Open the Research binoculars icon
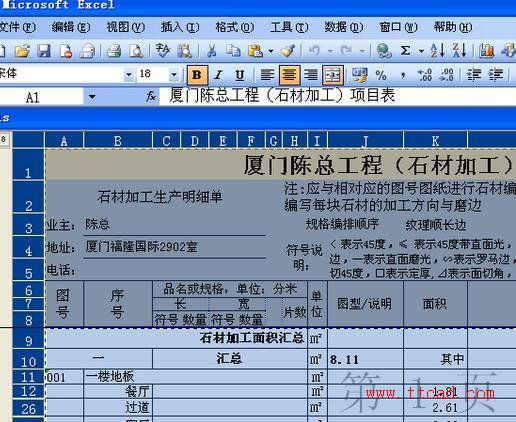 coord(184,51)
